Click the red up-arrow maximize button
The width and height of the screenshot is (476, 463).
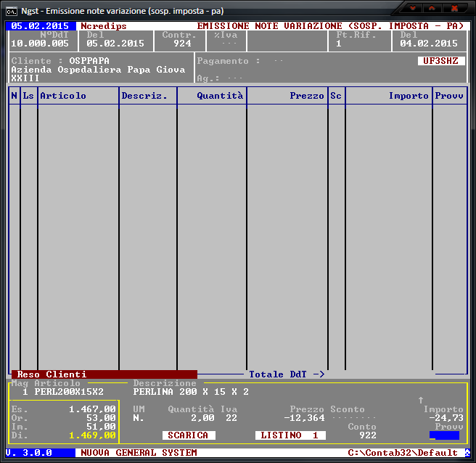pyautogui.click(x=432, y=8)
